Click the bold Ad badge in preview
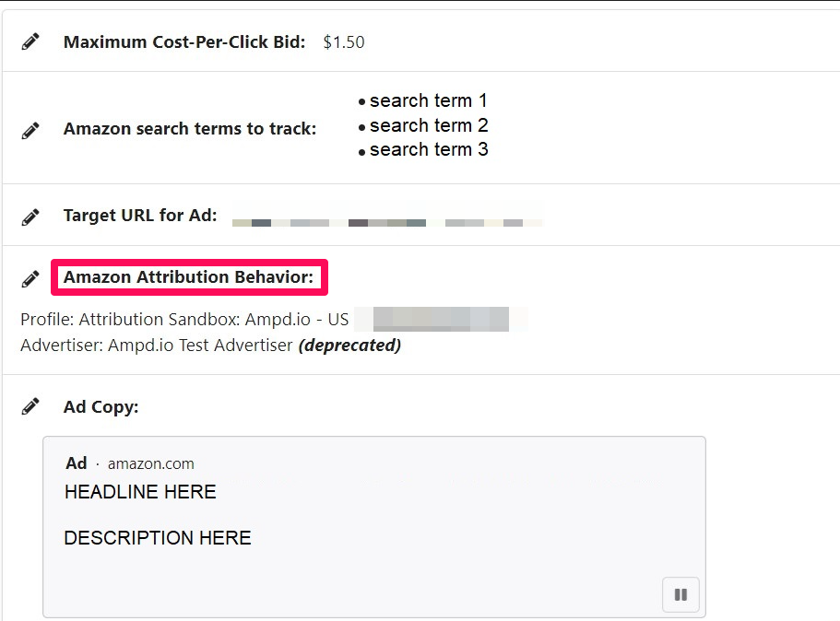840x621 pixels. (77, 463)
